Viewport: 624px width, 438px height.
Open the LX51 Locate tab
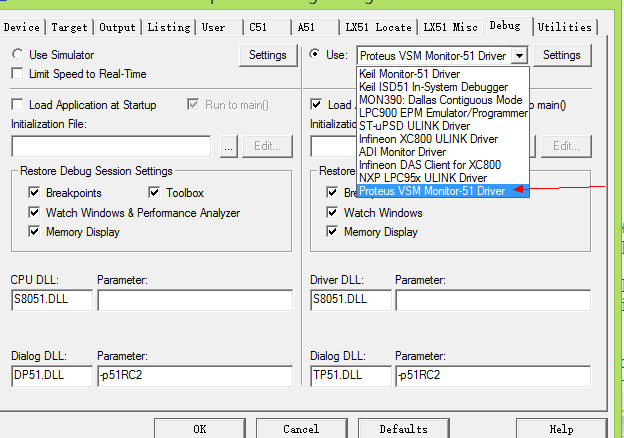378,27
